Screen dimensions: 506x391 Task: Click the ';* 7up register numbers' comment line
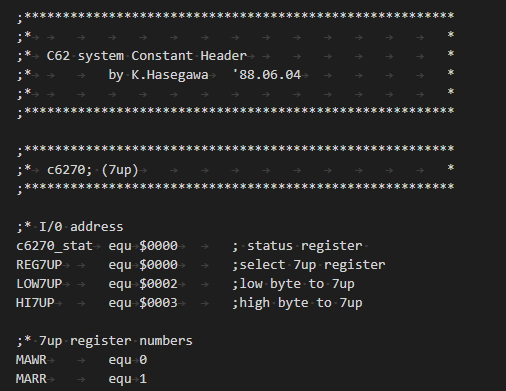coord(104,341)
